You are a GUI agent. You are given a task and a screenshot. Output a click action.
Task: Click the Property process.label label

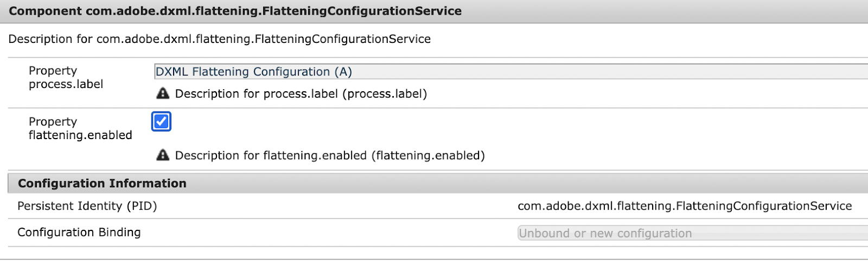click(x=66, y=77)
